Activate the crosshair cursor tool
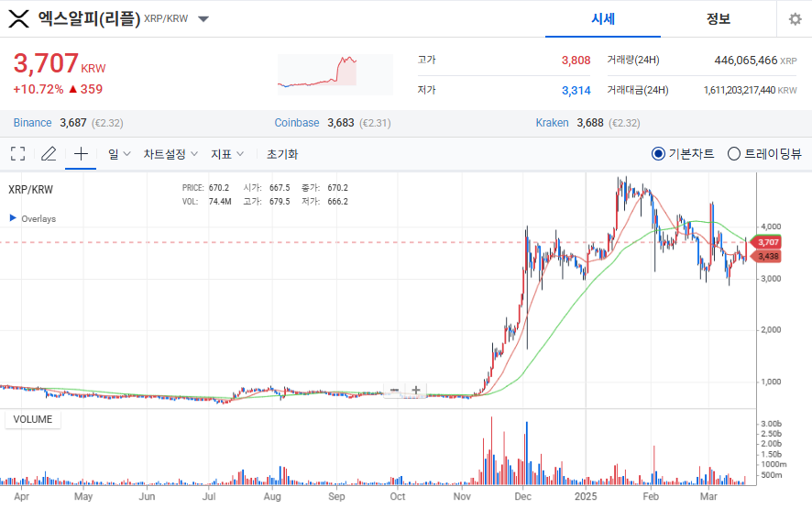812x509 pixels. (81, 153)
